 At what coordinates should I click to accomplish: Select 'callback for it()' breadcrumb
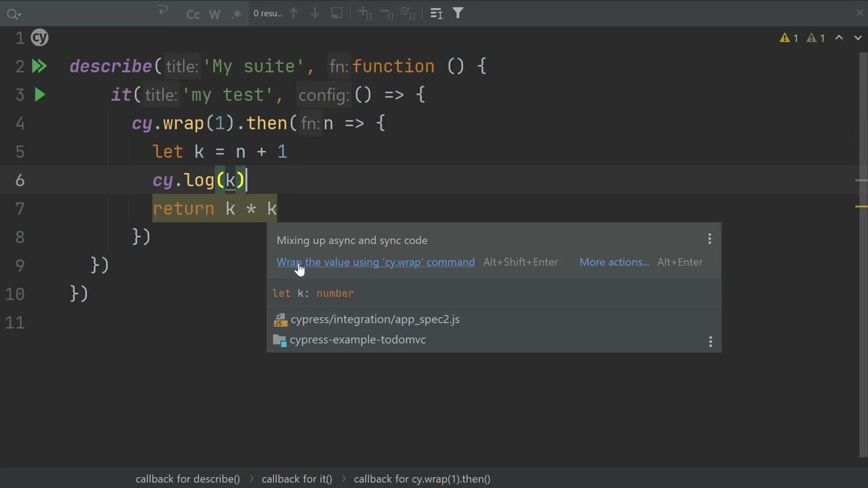pyautogui.click(x=297, y=479)
